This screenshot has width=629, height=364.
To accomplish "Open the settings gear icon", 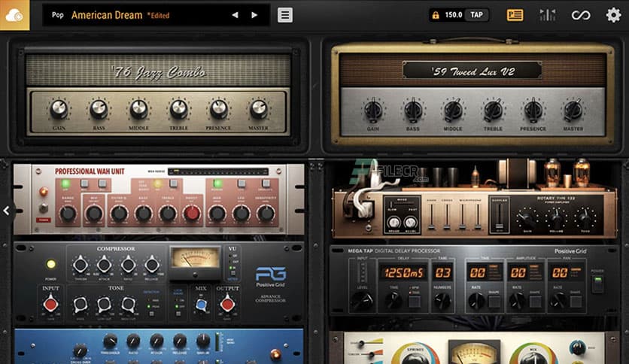I will coord(613,15).
